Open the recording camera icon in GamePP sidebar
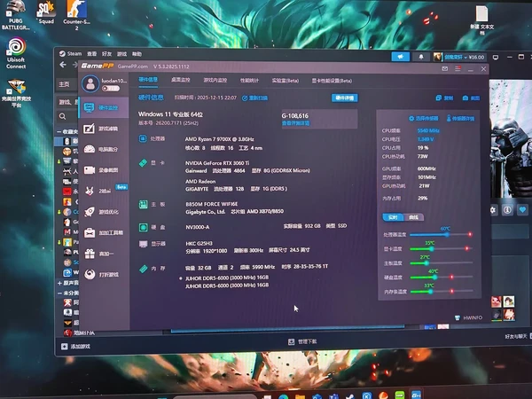Image resolution: width=532 pixels, height=399 pixels. coord(90,170)
